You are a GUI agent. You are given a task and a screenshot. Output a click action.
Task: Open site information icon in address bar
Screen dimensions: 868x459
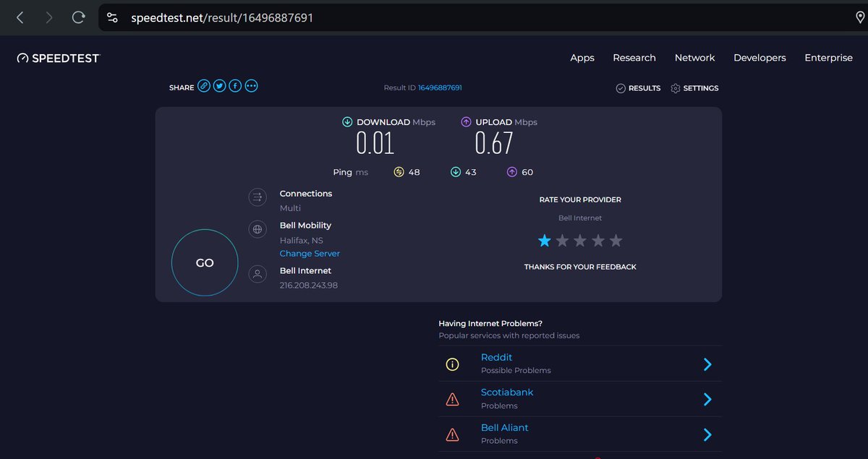coord(112,17)
